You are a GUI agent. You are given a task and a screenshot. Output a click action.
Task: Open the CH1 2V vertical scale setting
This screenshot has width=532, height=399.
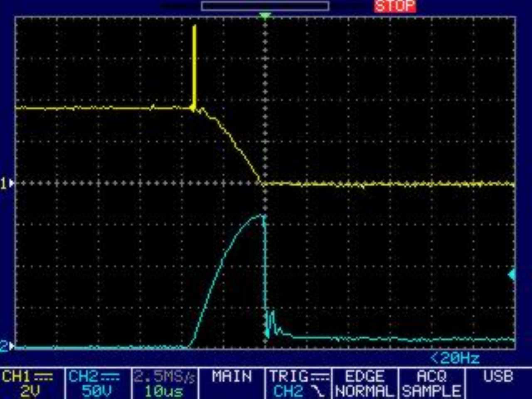tap(30, 391)
